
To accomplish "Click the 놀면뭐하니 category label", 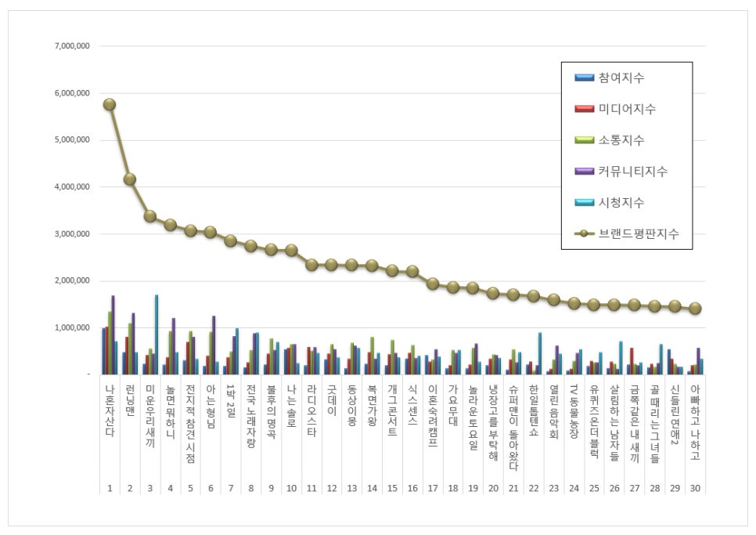I will click(171, 411).
